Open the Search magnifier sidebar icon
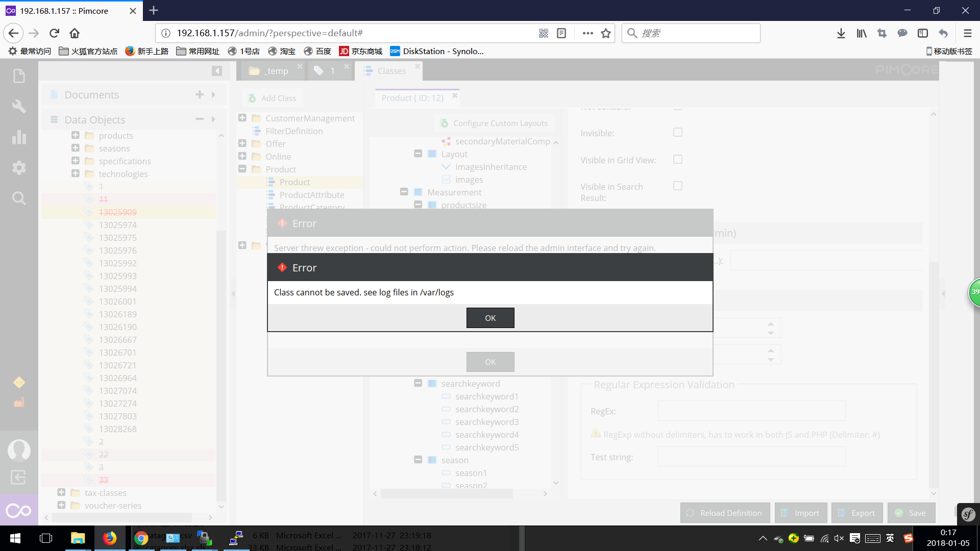The height and width of the screenshot is (551, 980). (19, 198)
